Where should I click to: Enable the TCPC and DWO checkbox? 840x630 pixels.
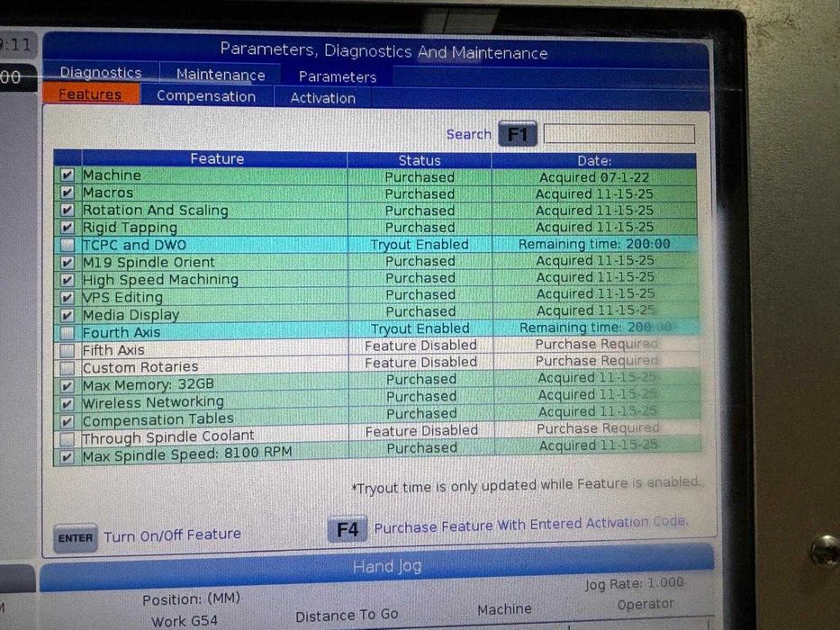click(67, 245)
